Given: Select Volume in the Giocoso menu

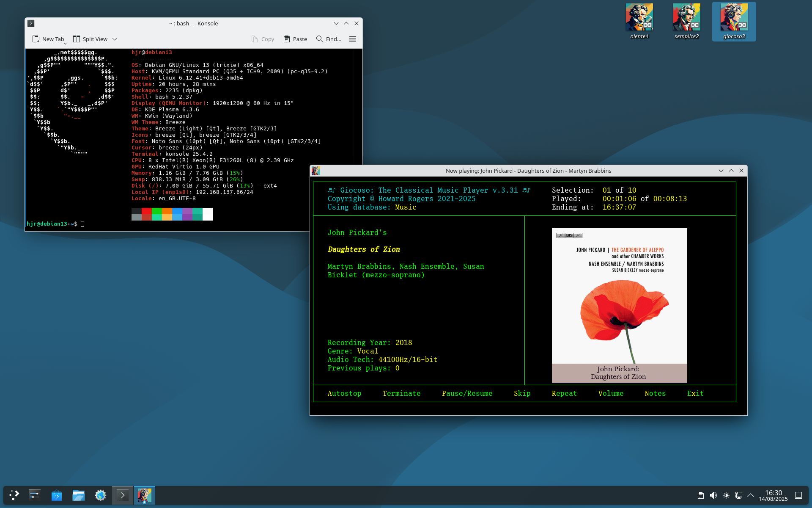Looking at the screenshot, I should point(611,393).
